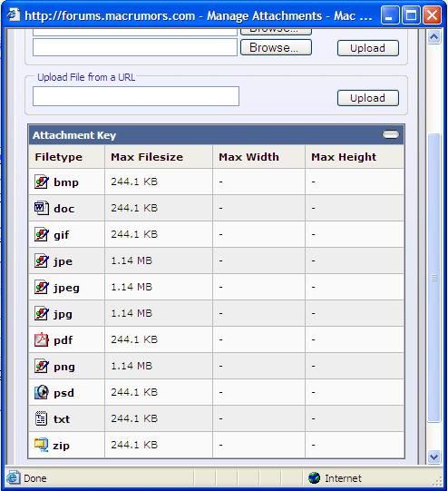
Task: Click the scrollbar down arrow
Action: 433,457
